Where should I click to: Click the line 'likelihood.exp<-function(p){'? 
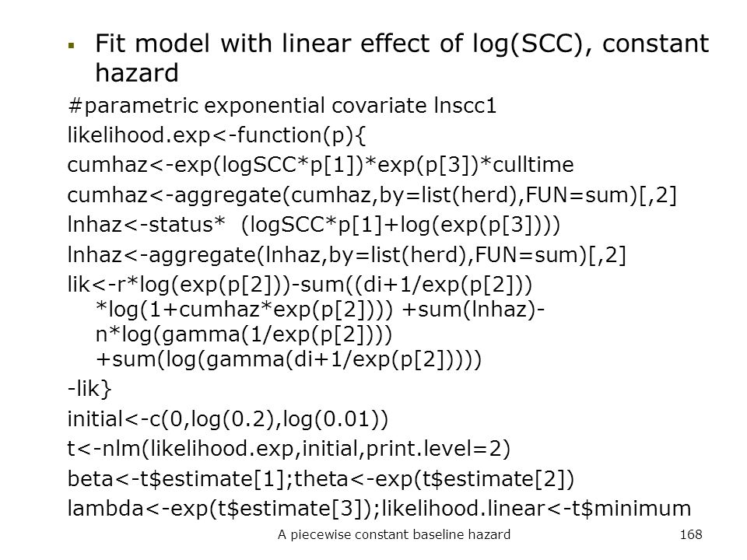217,135
